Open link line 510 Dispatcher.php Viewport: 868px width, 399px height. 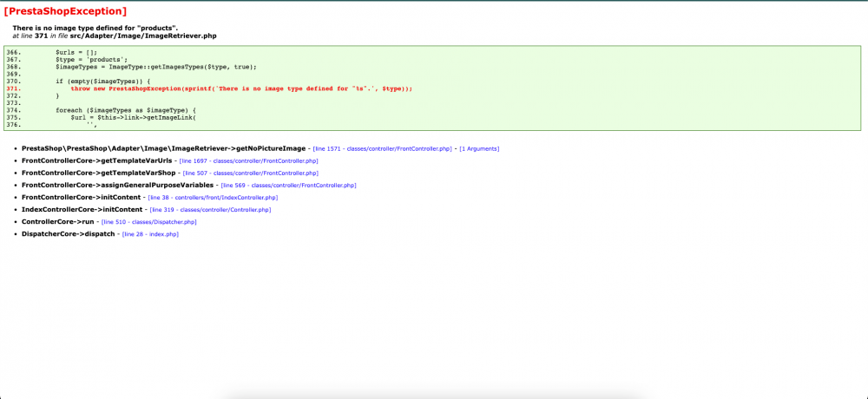149,222
